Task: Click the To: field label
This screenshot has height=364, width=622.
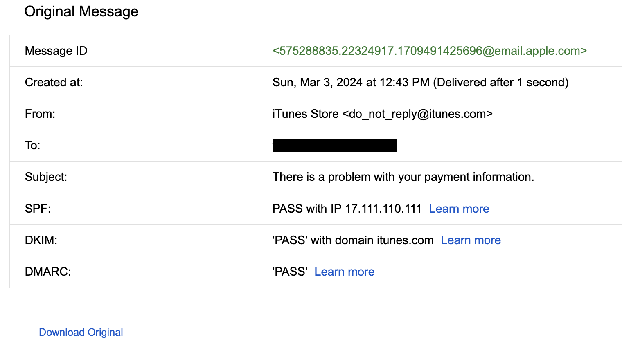Action: pos(33,145)
